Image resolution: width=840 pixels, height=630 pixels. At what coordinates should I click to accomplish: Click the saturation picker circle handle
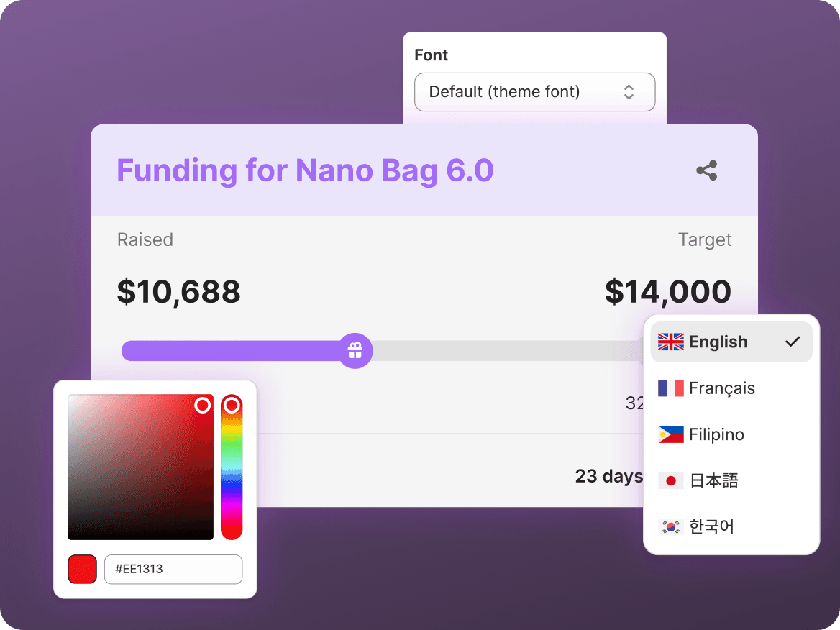tap(203, 406)
